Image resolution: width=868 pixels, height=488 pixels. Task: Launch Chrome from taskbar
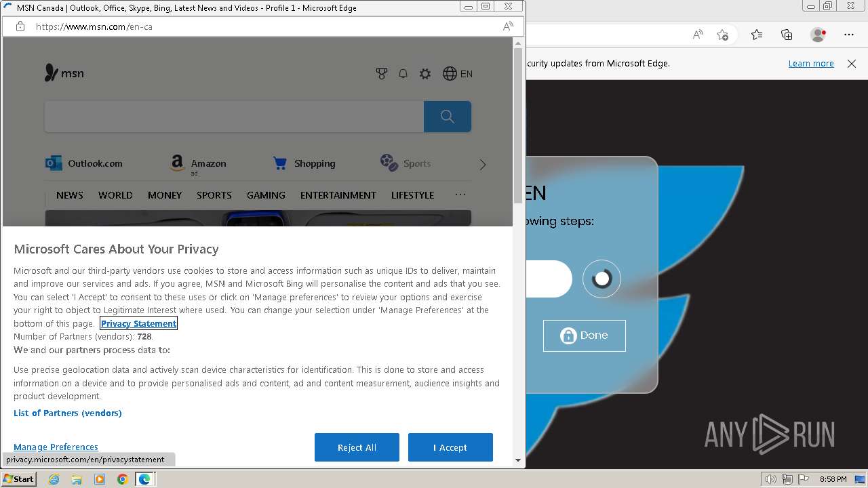point(122,479)
